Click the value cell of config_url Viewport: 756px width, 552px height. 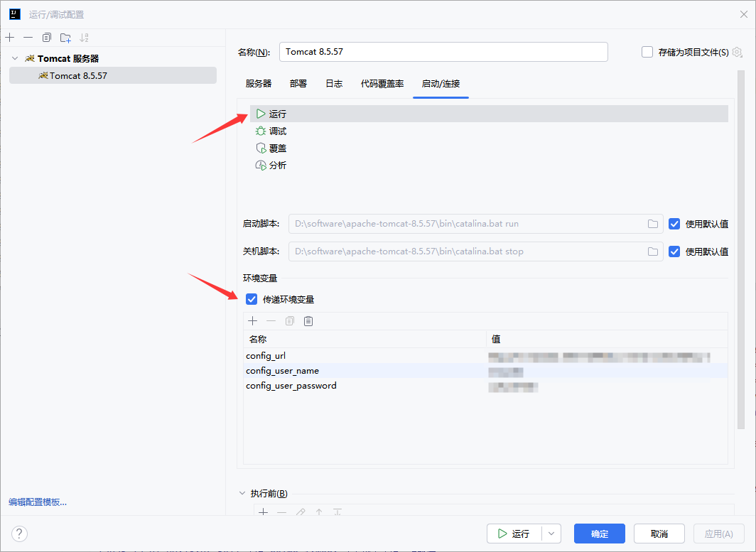607,356
